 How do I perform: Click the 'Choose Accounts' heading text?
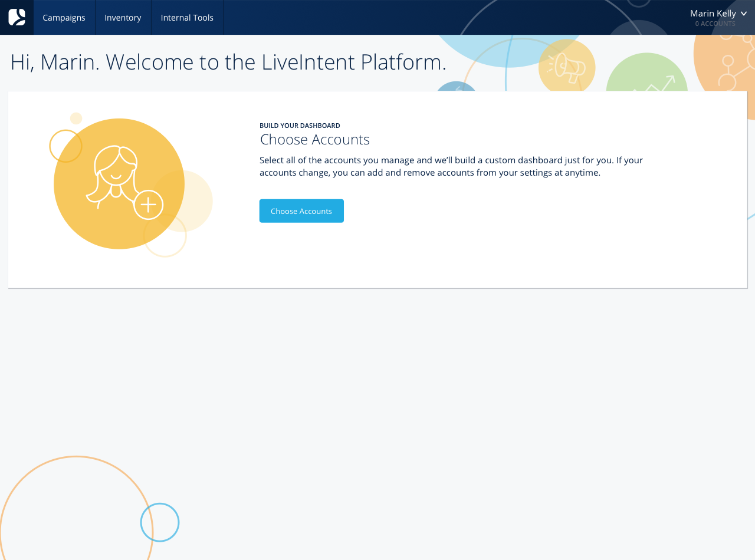pyautogui.click(x=315, y=140)
